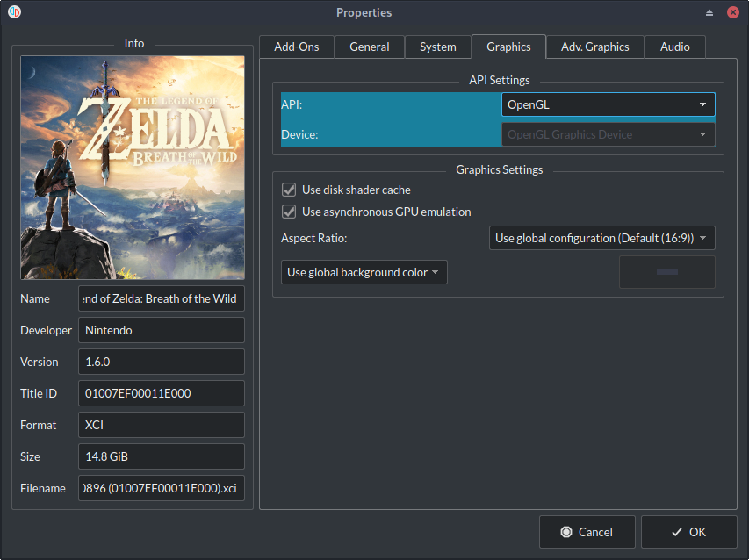Click the keep-above arrow icon in title bar
The height and width of the screenshot is (560, 749).
tap(709, 12)
